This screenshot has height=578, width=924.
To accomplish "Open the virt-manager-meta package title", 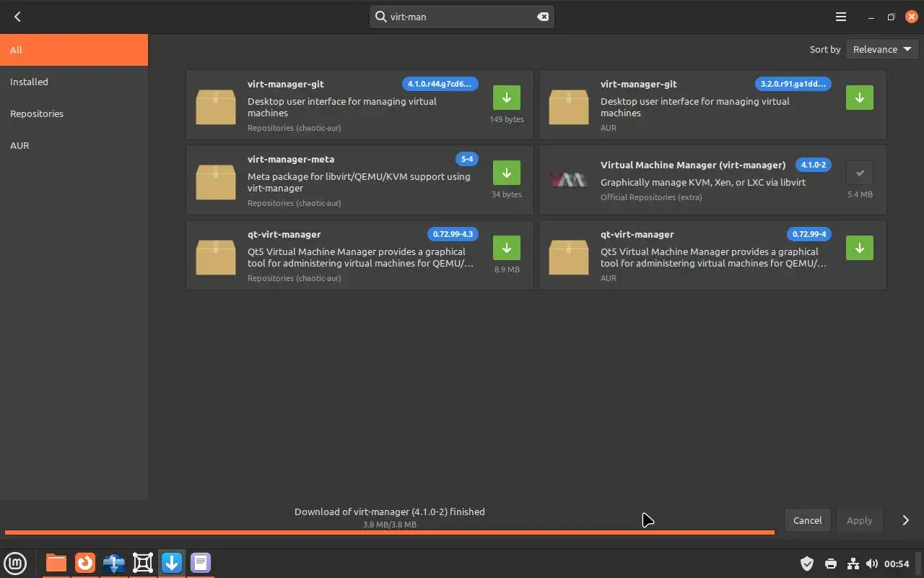I will click(291, 159).
